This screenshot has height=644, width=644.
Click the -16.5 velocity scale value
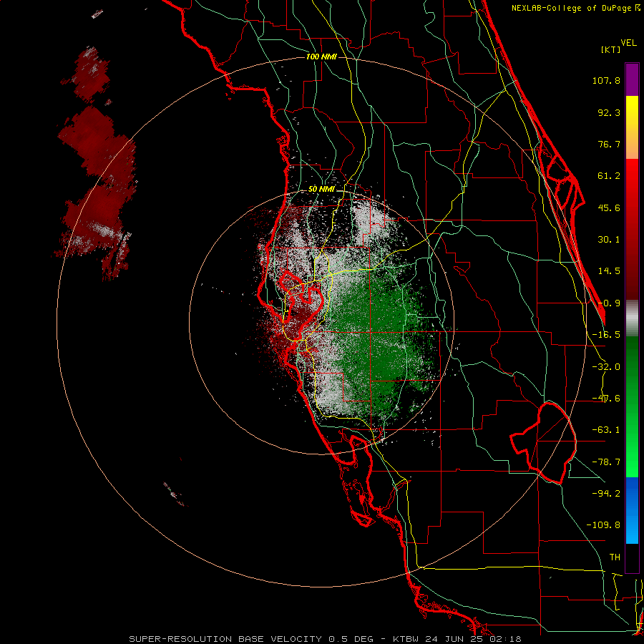(x=606, y=335)
